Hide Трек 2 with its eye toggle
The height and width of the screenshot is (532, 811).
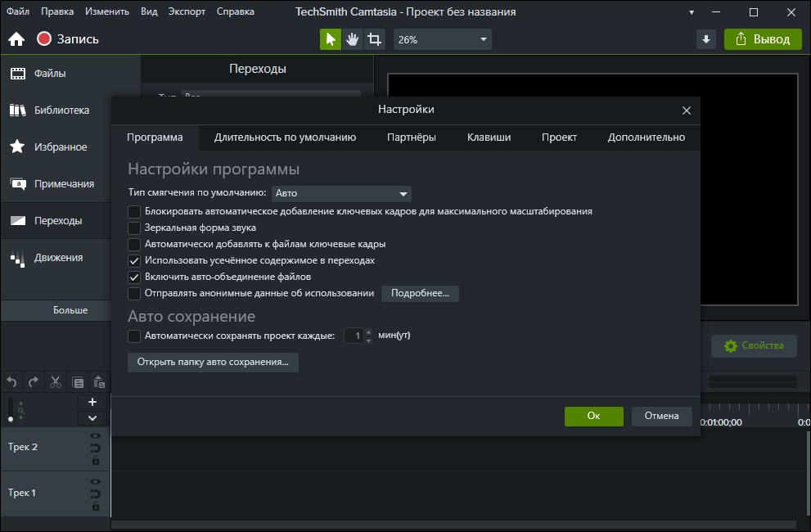click(x=95, y=437)
